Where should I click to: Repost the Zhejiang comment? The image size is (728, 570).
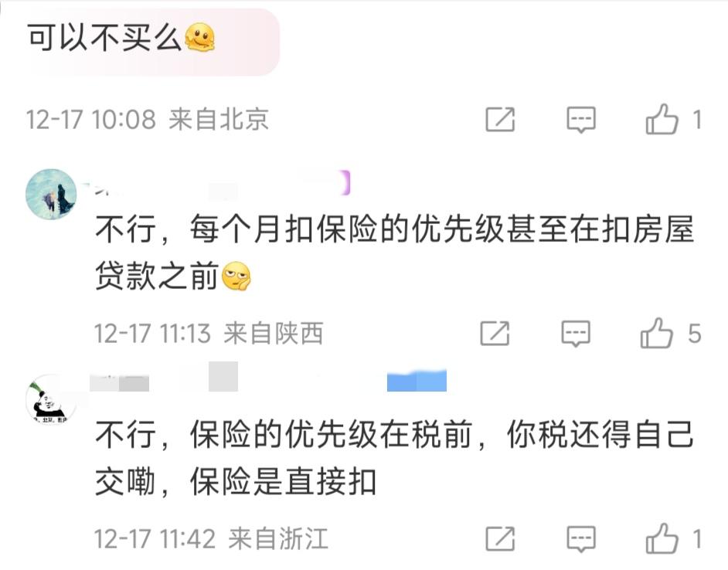click(500, 539)
